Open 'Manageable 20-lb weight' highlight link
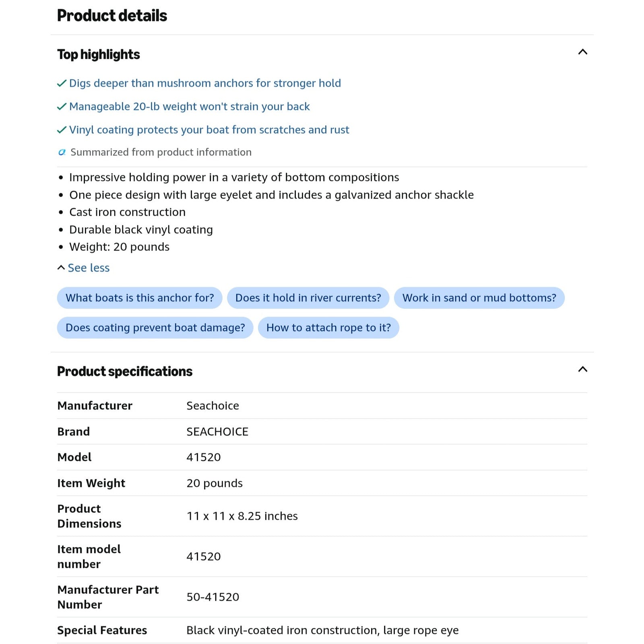This screenshot has height=644, width=644. tap(190, 106)
